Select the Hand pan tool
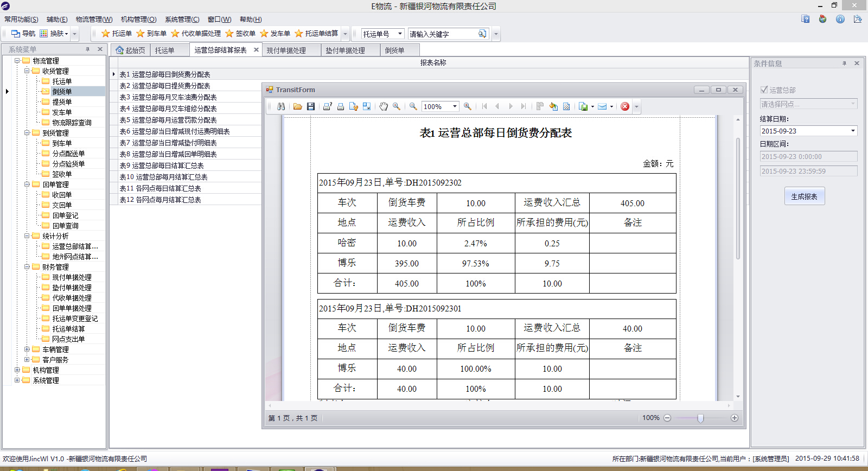The width and height of the screenshot is (868, 471). tap(384, 106)
